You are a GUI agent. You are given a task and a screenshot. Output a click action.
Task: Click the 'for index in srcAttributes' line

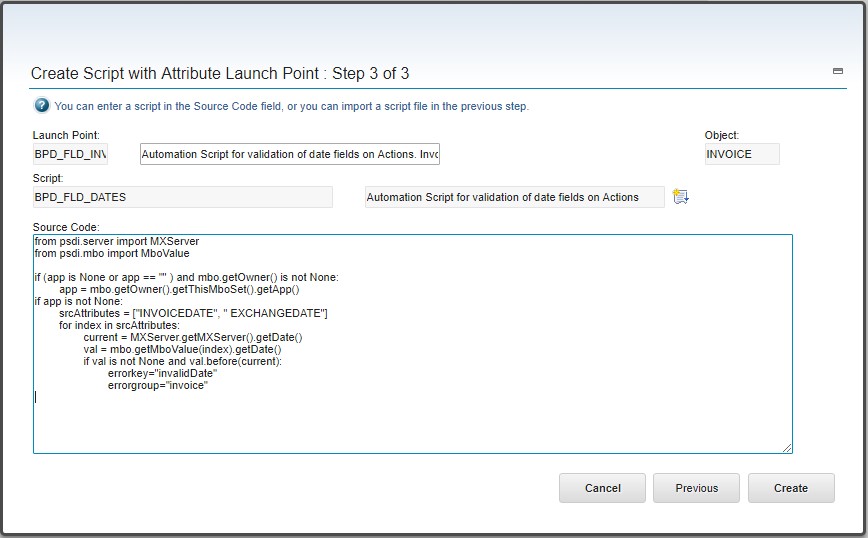pyautogui.click(x=119, y=325)
